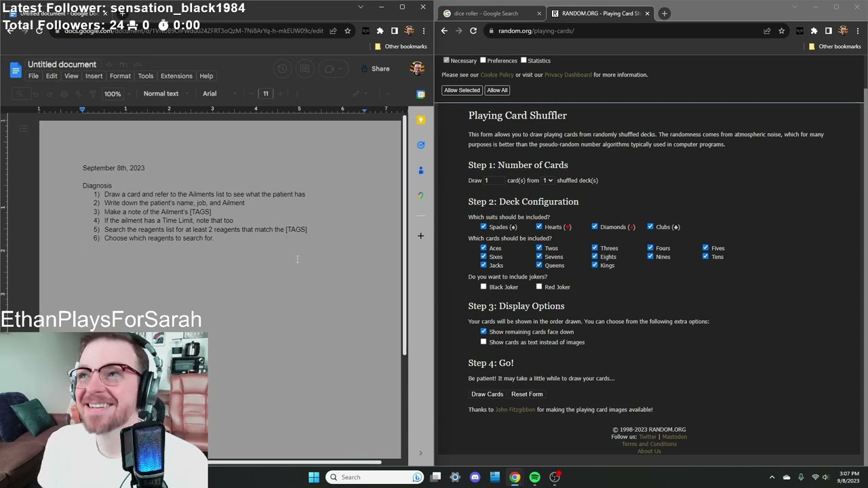Open a new tab with plus button
The image size is (868, 488).
tap(664, 13)
